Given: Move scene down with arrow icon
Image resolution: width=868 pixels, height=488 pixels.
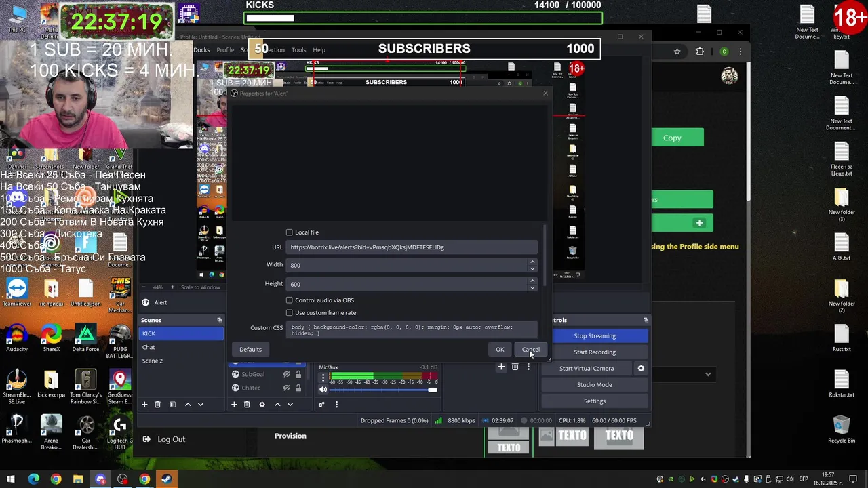Looking at the screenshot, I should [200, 405].
